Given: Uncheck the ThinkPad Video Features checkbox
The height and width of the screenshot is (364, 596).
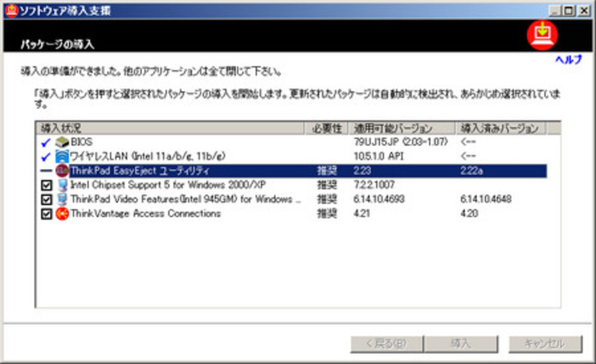Looking at the screenshot, I should coord(46,200).
